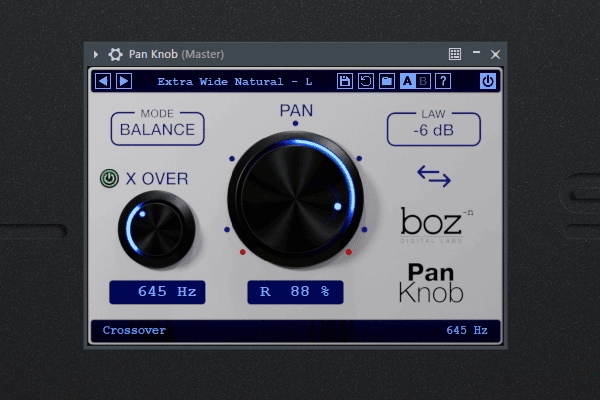
Task: Click the large PAN knob
Action: [x=295, y=199]
